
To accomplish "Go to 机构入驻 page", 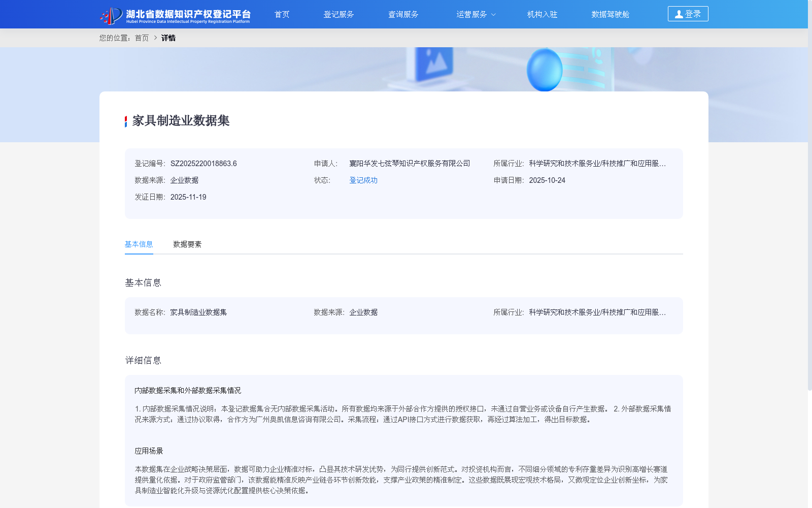I will (x=543, y=14).
